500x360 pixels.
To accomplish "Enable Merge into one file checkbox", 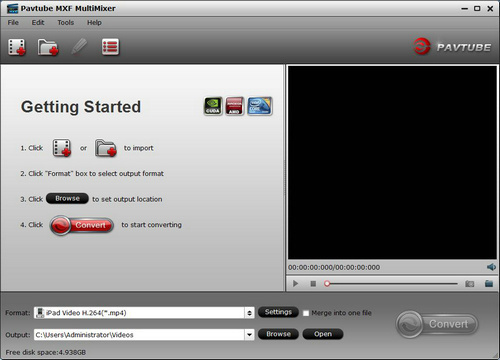I will (306, 313).
